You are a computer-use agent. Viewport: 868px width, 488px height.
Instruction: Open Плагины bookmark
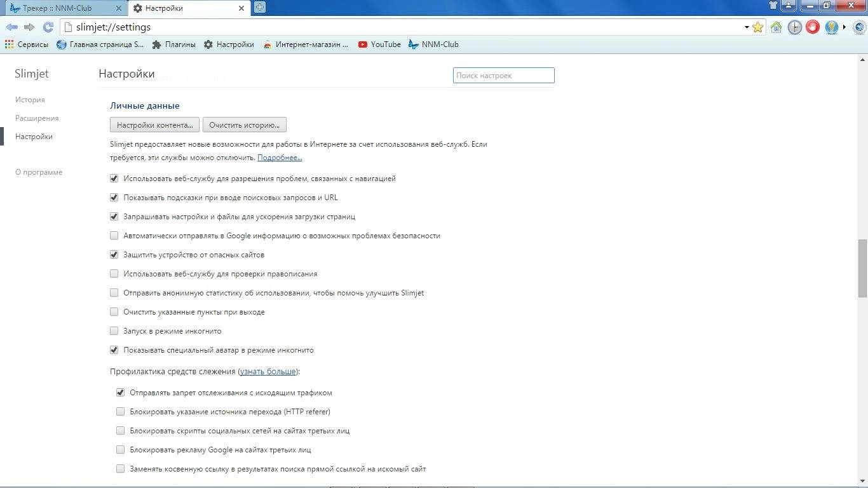pos(174,44)
